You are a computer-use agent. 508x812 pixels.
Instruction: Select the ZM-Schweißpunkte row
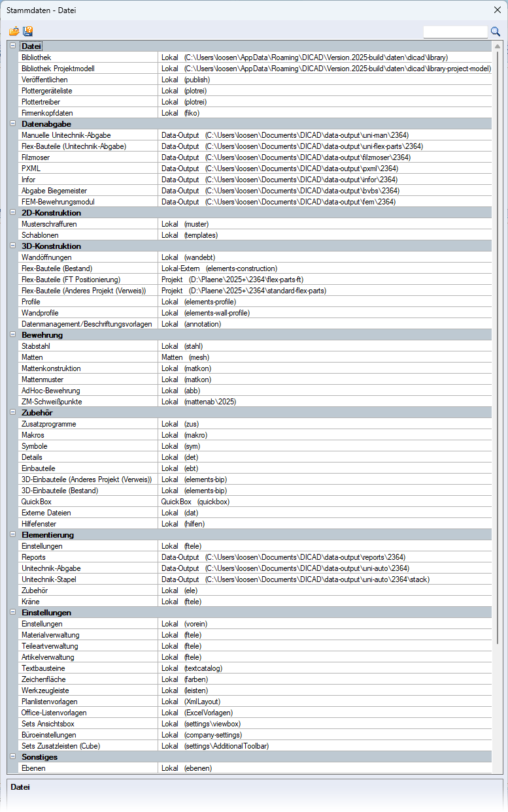(255, 402)
